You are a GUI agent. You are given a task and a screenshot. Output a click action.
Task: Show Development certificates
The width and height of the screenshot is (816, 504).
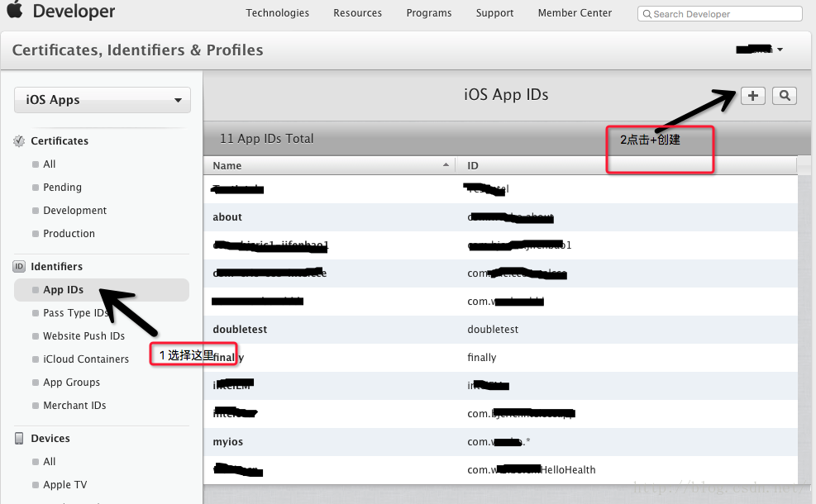75,211
